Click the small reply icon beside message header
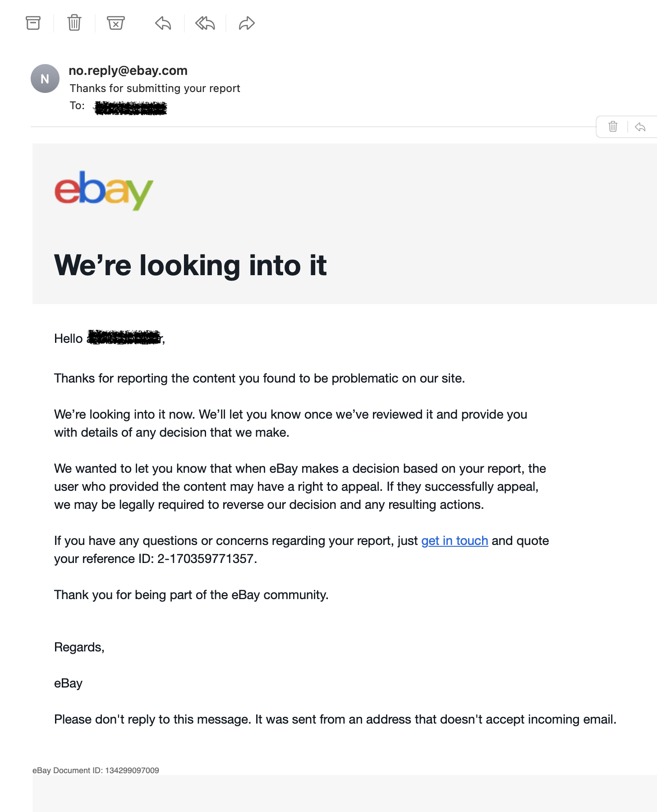 [640, 127]
